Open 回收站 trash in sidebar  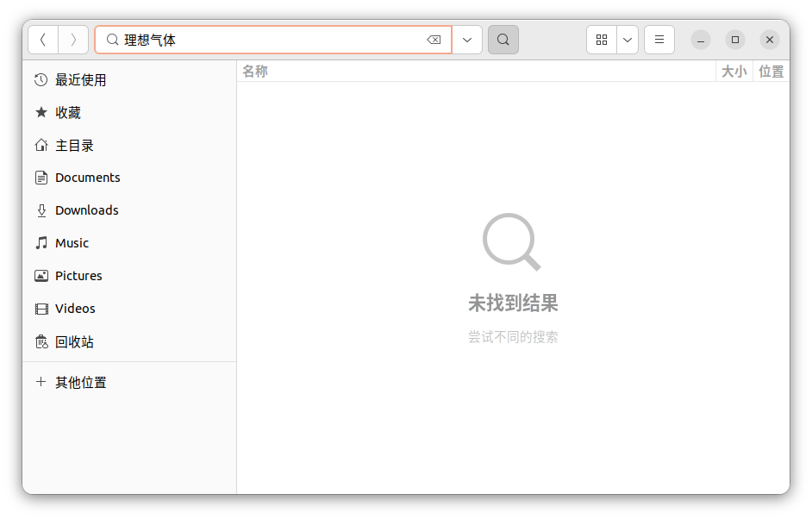[x=129, y=342]
